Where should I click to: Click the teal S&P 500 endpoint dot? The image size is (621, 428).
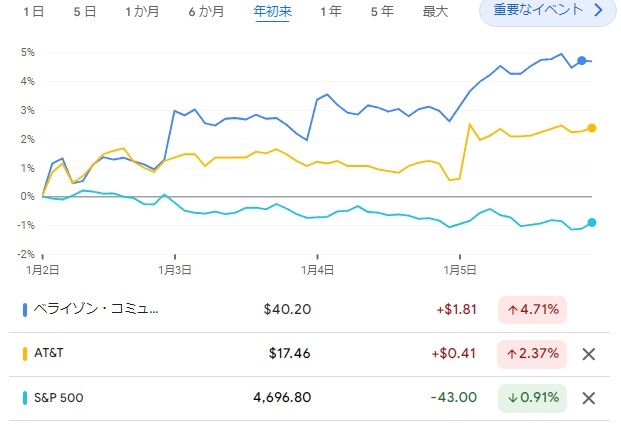pos(592,223)
